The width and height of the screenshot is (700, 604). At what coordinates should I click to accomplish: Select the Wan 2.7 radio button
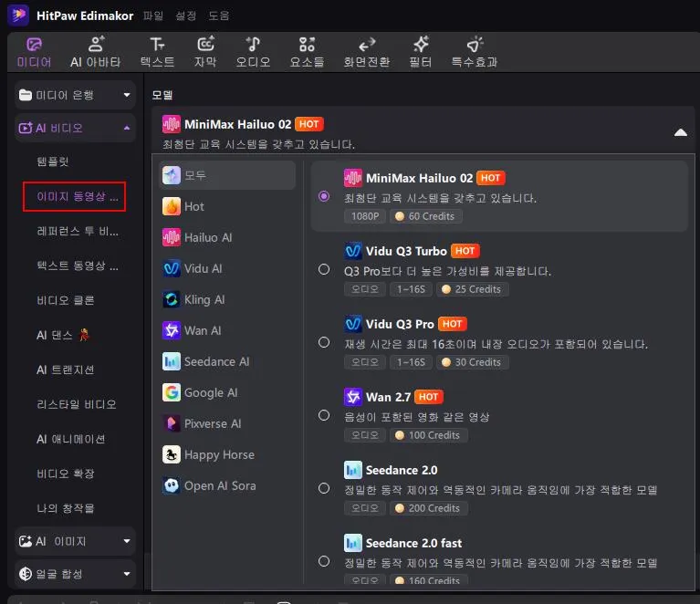[324, 416]
